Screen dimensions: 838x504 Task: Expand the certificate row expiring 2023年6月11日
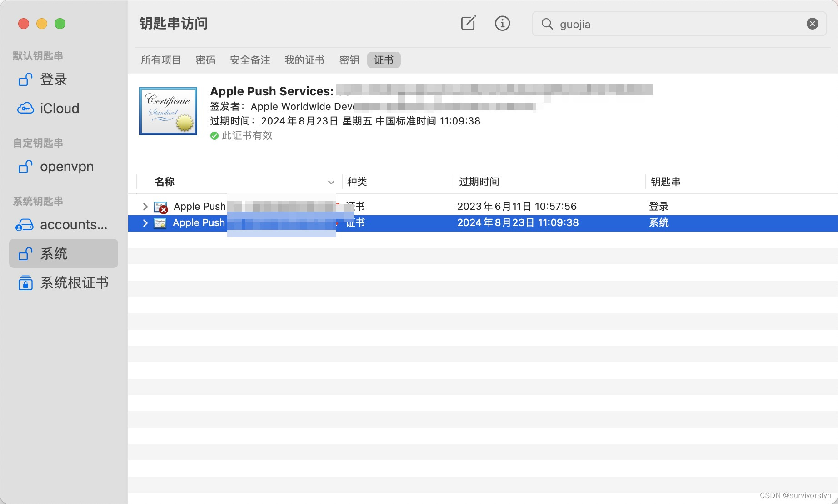click(145, 207)
